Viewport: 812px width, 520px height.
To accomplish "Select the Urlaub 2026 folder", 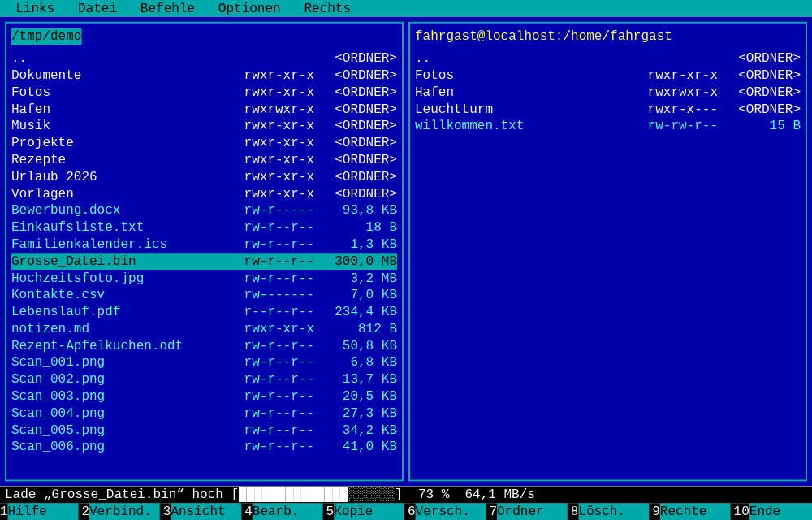I will tap(204, 176).
